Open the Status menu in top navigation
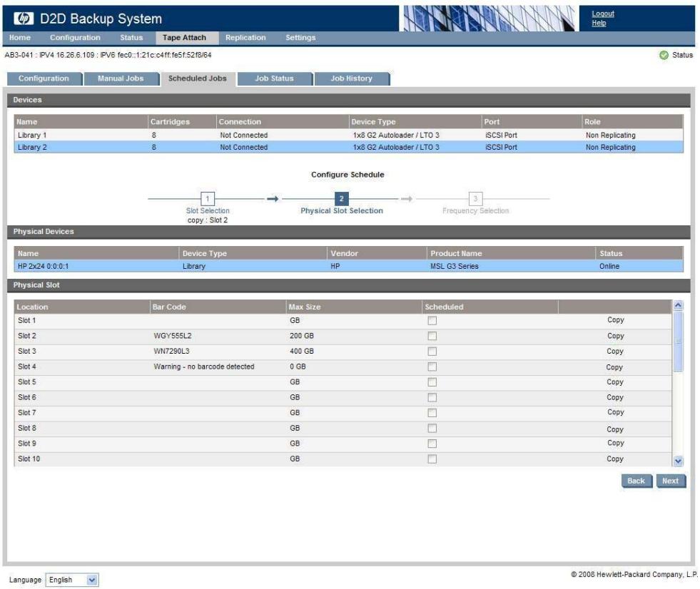Image resolution: width=700 pixels, height=589 pixels. pyautogui.click(x=131, y=38)
